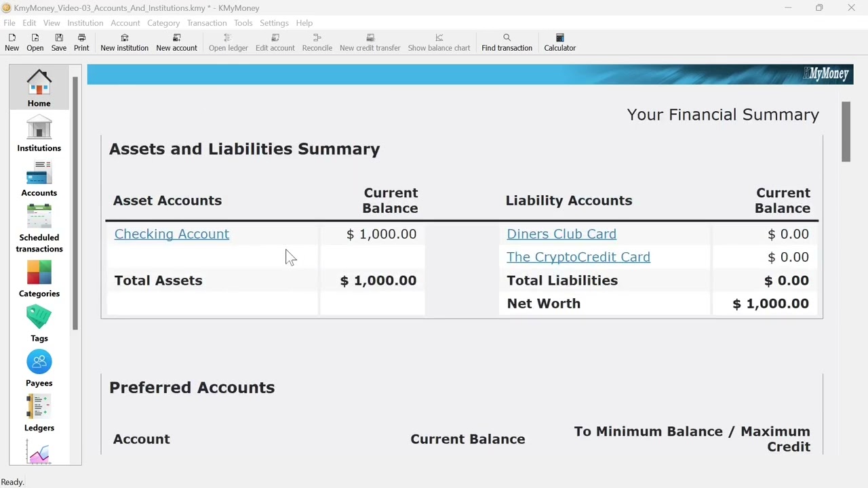Screen dimensions: 868x488
Task: Open Find transaction from the toolbar
Action: [x=507, y=42]
